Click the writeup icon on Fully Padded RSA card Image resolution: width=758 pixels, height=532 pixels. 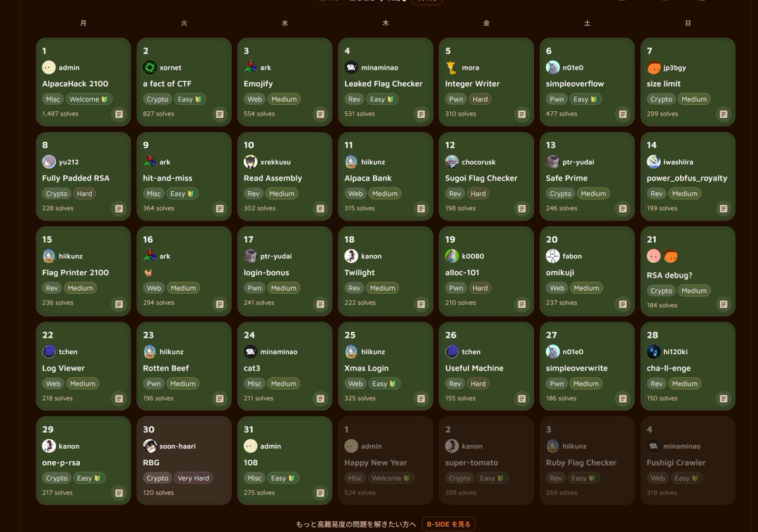119,209
